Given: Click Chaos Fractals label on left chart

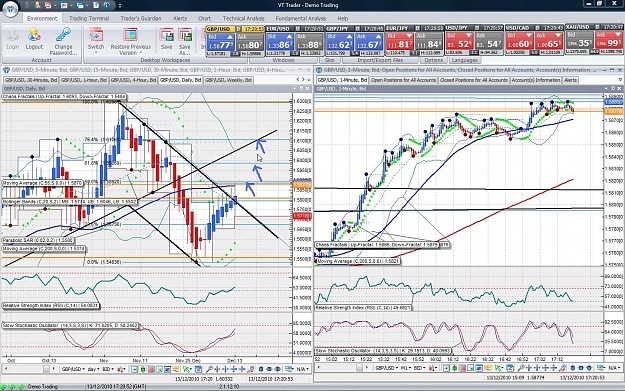Looking at the screenshot, I should point(64,97).
